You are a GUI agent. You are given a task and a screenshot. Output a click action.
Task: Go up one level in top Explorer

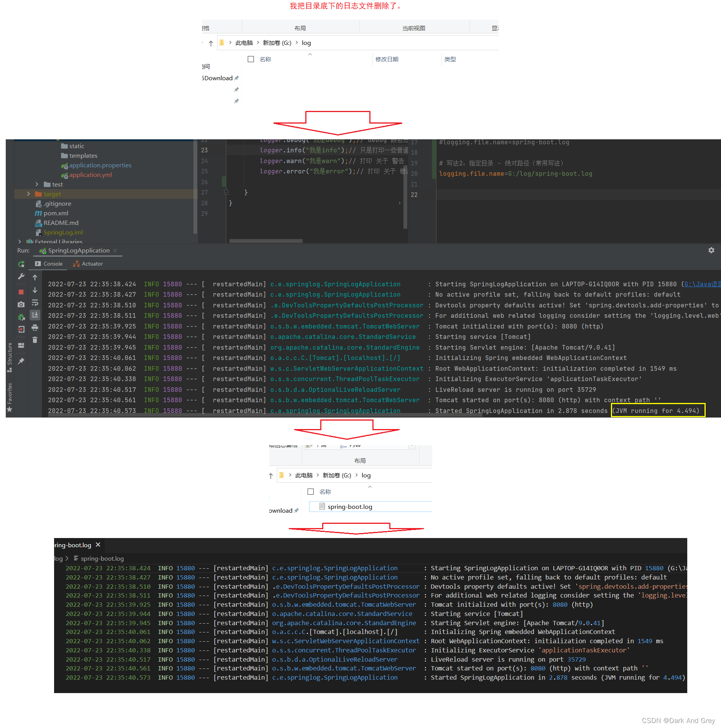(211, 43)
